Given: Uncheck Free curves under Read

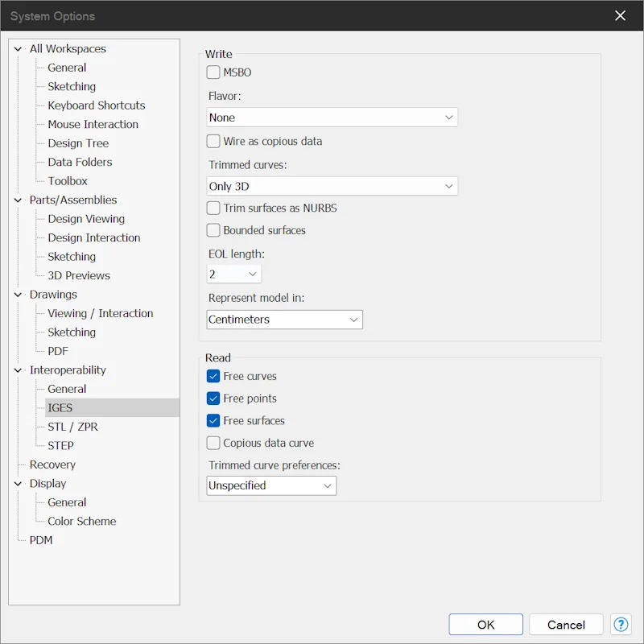Looking at the screenshot, I should pos(213,376).
